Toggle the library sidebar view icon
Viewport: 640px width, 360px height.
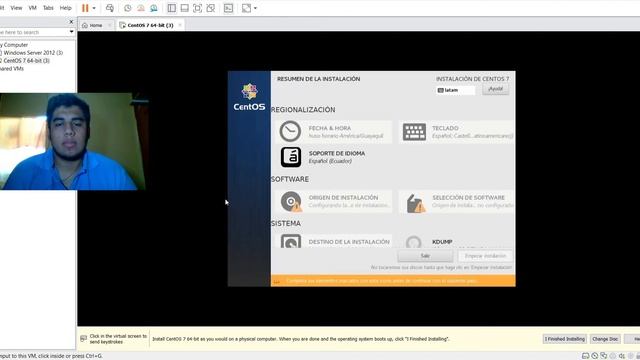click(172, 8)
